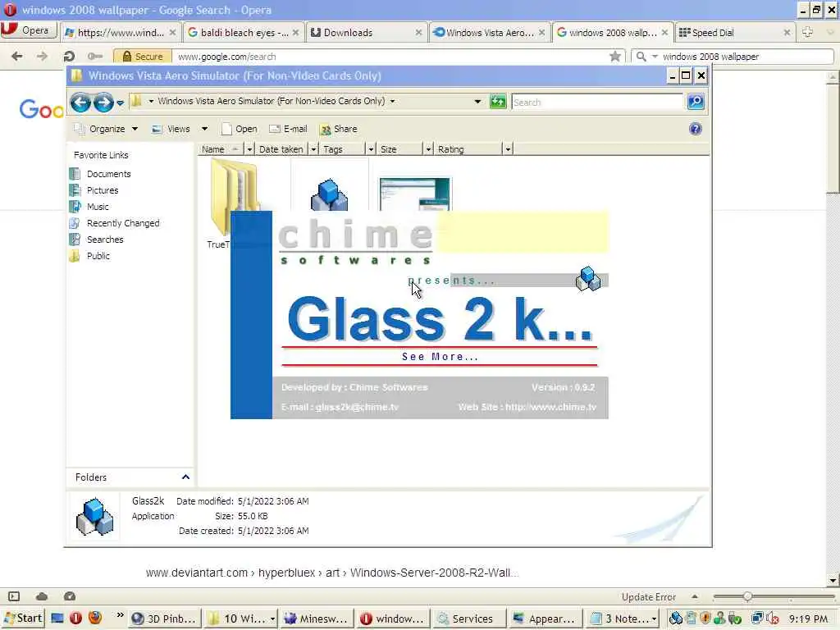This screenshot has width=840, height=630.
Task: Switch to Services taskbar button
Action: 470,619
